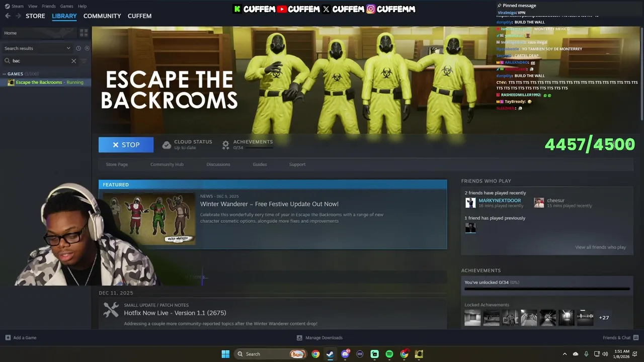This screenshot has height=362, width=644.
Task: Click the previously played friend avatar
Action: tap(470, 228)
